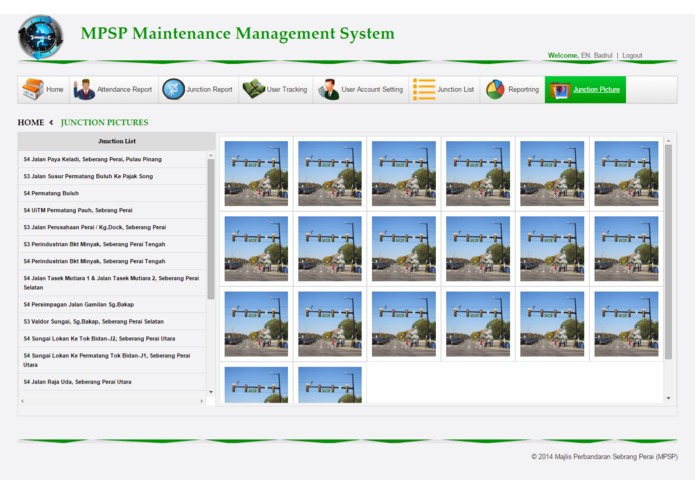
Task: Select S4 Sungai Lokan Tok Bidan-J1
Action: [x=113, y=360]
